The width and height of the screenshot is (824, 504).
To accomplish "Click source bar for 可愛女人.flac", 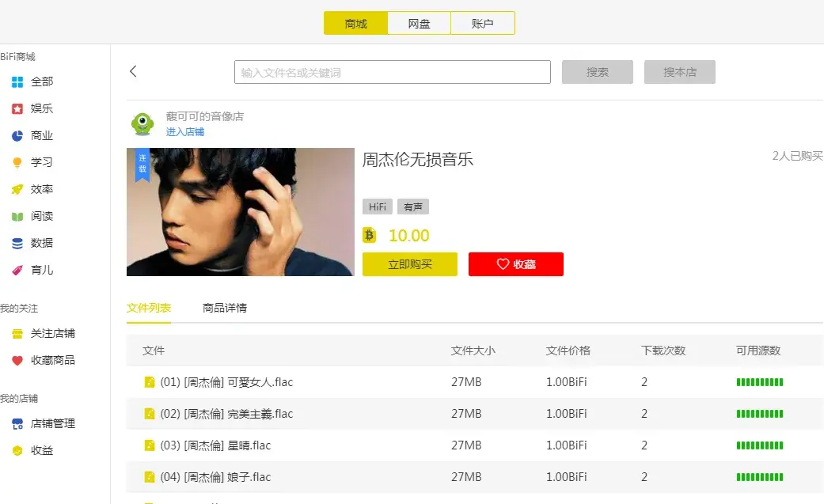I will pyautogui.click(x=760, y=382).
